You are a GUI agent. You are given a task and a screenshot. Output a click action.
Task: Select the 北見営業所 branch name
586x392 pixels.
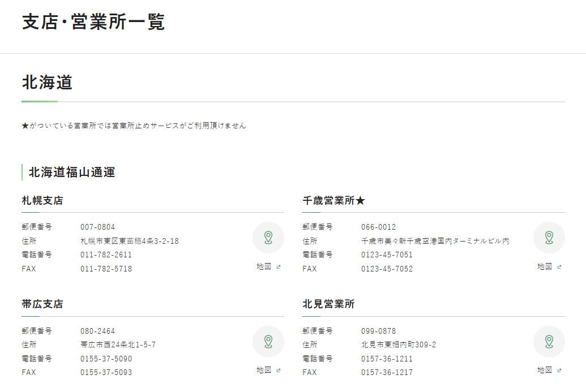click(x=328, y=304)
